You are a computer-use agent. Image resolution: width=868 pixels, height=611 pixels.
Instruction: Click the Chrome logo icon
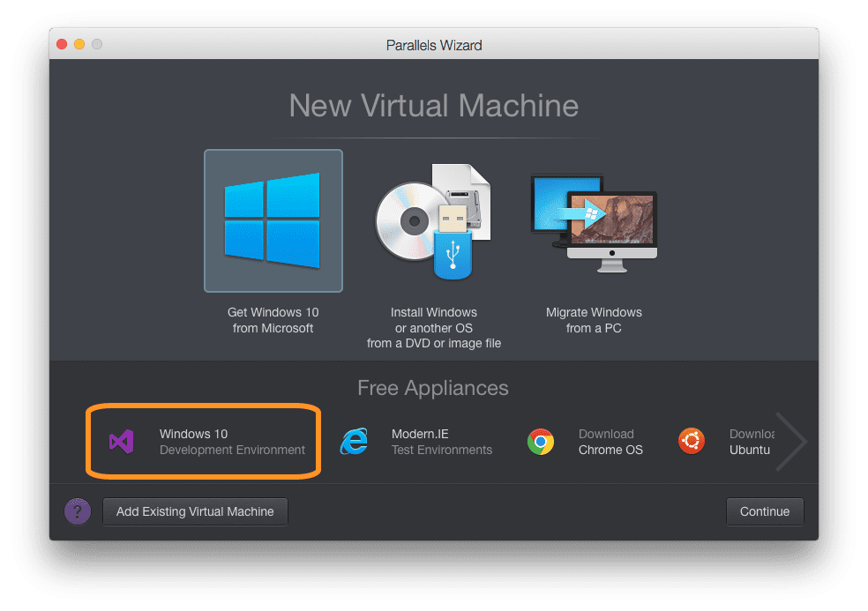point(541,442)
